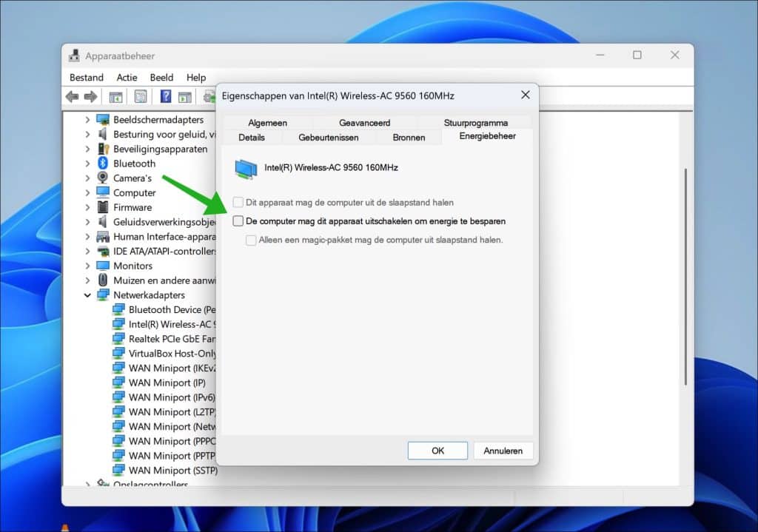Open the Actie menu
This screenshot has height=532, width=758.
click(x=127, y=77)
